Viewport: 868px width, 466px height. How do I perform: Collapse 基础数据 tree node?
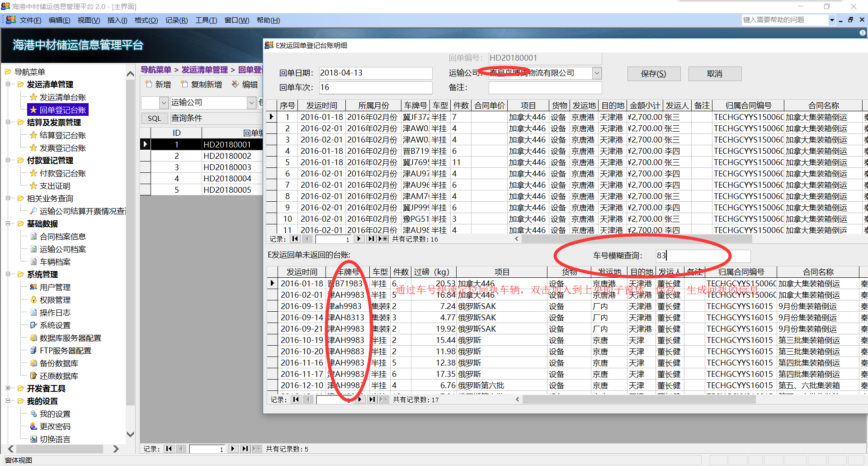[8, 223]
